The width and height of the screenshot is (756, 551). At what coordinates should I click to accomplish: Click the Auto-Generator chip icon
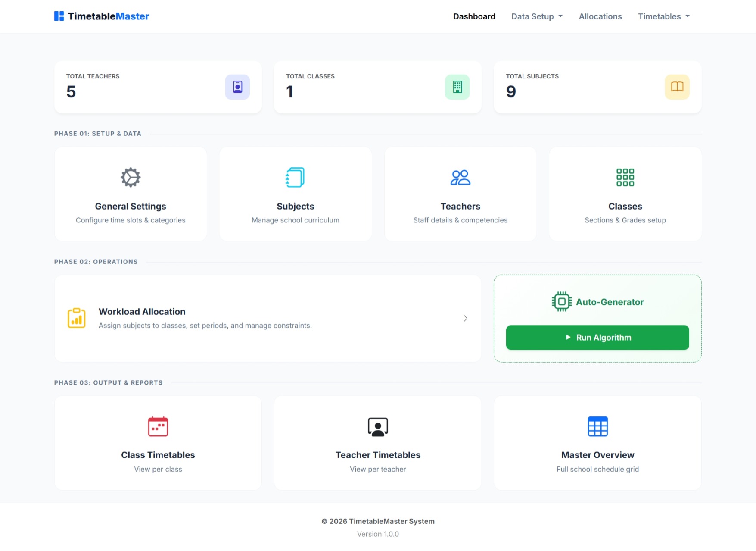point(561,302)
